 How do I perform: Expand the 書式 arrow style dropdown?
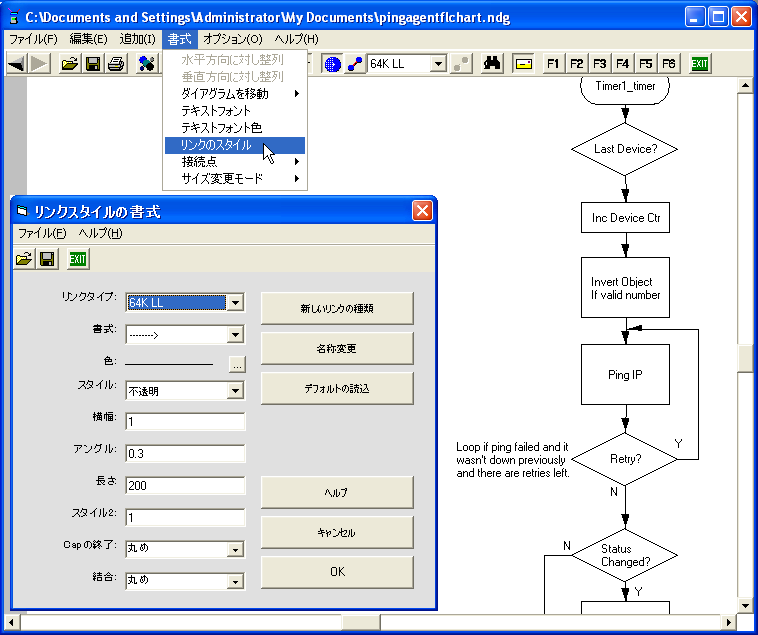[235, 334]
